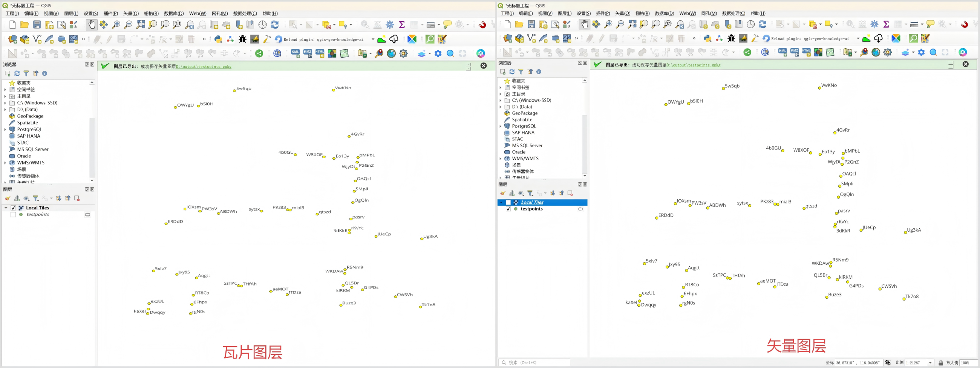The width and height of the screenshot is (980, 368).
Task: Click magnifier 100% field in right status bar
Action: [x=968, y=363]
